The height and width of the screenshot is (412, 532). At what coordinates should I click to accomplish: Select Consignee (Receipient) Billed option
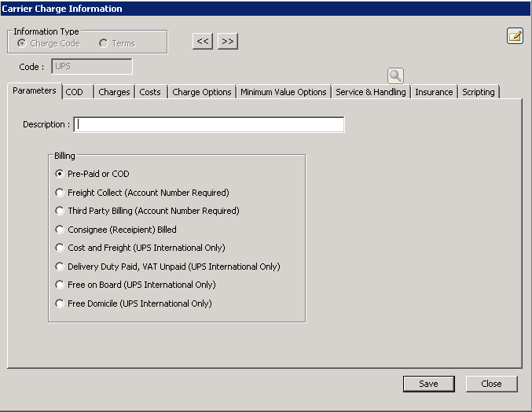click(61, 230)
